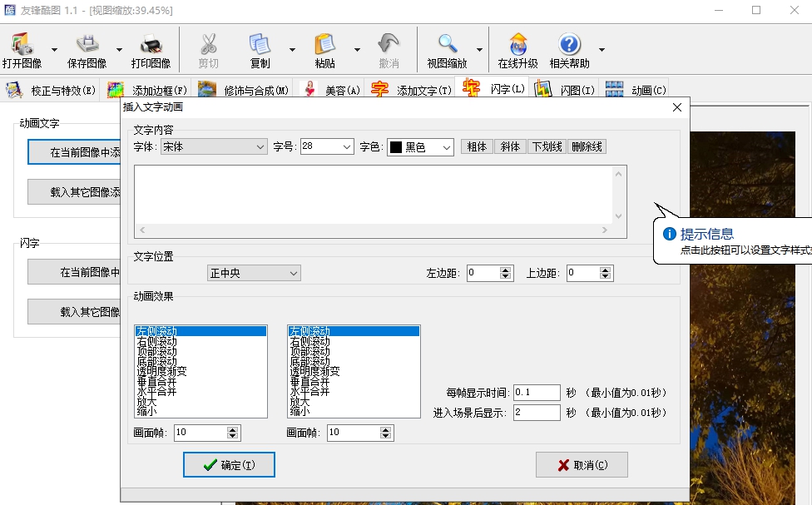Click the 进入场景后显示 input field
Screen dimensions: 812x505
pos(537,413)
